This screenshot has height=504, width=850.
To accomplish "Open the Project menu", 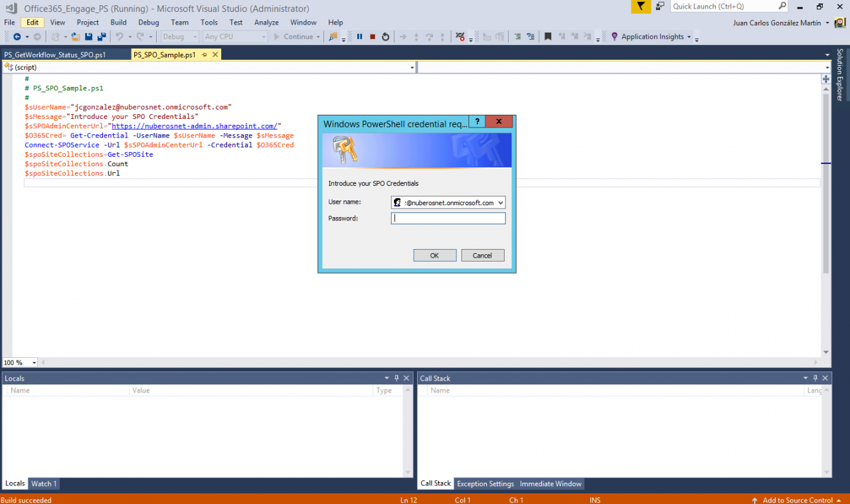I will [x=88, y=23].
